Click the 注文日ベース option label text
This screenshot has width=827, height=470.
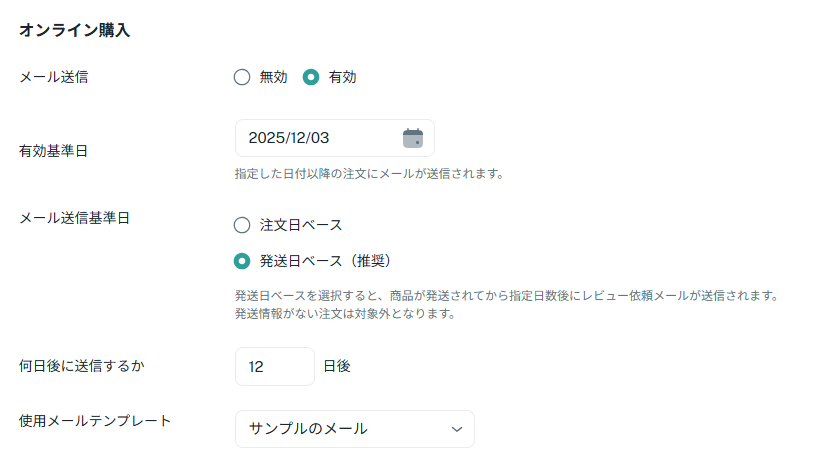[301, 225]
